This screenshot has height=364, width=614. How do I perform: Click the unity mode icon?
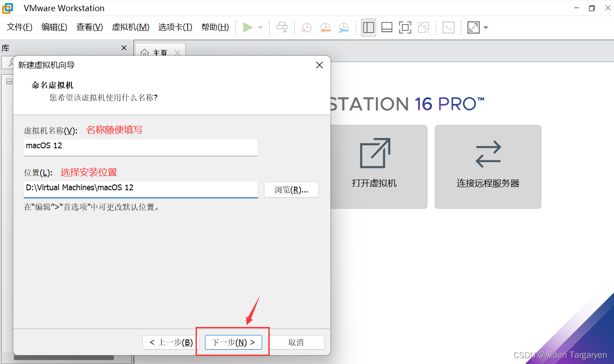[x=423, y=28]
